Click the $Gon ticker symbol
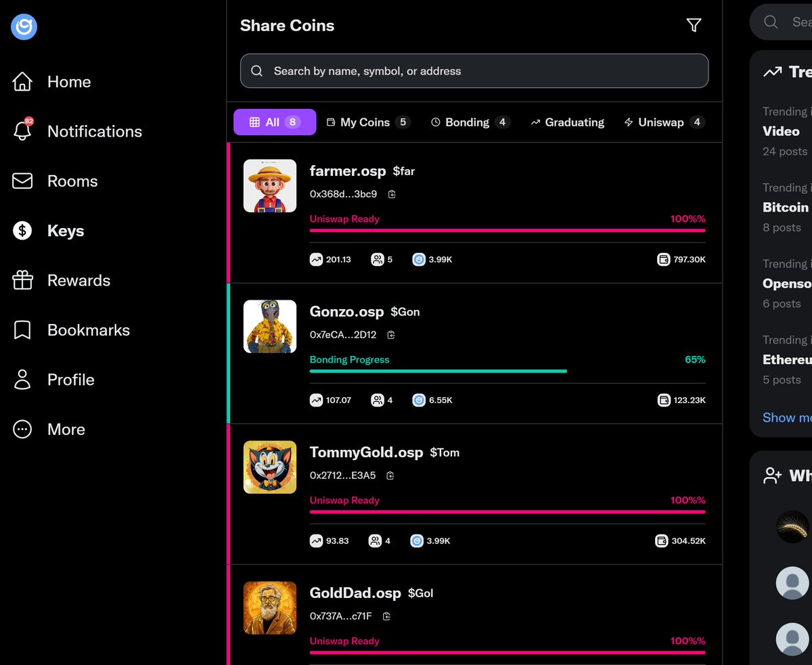 [x=405, y=313]
